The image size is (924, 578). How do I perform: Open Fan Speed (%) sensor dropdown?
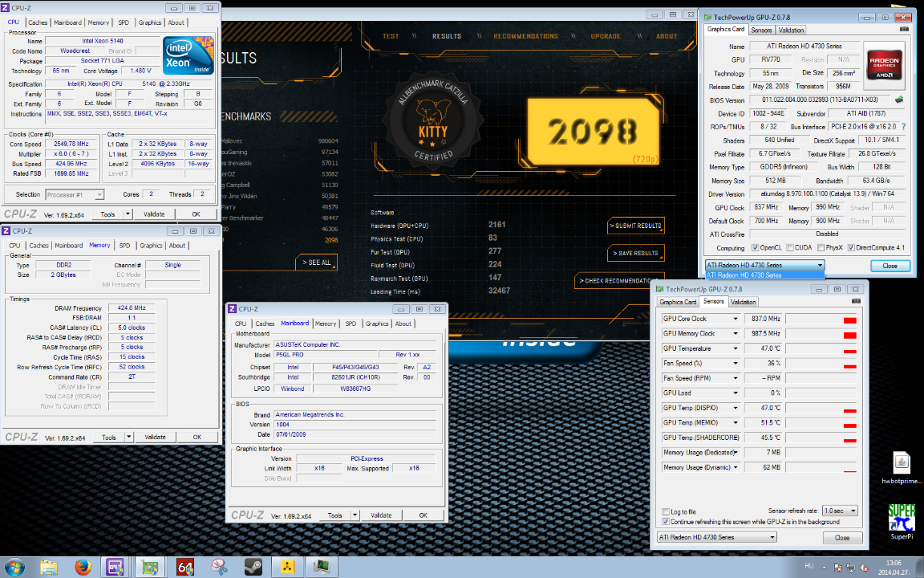click(736, 364)
